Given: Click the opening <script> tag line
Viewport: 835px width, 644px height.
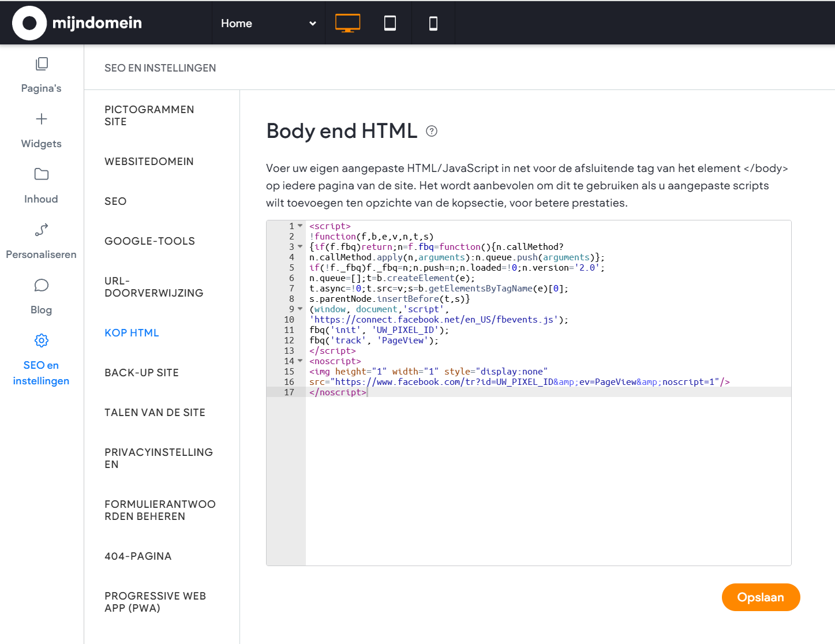Looking at the screenshot, I should pos(330,226).
